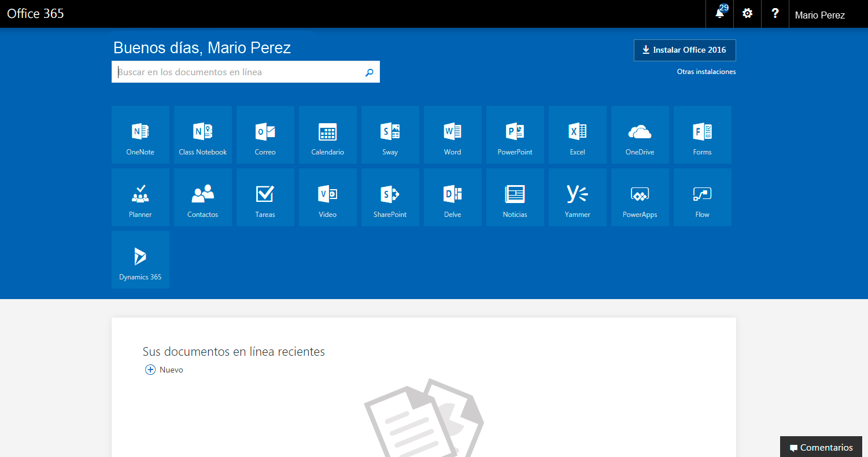Image resolution: width=868 pixels, height=457 pixels.
Task: Open the Calendario tile
Action: (x=328, y=135)
